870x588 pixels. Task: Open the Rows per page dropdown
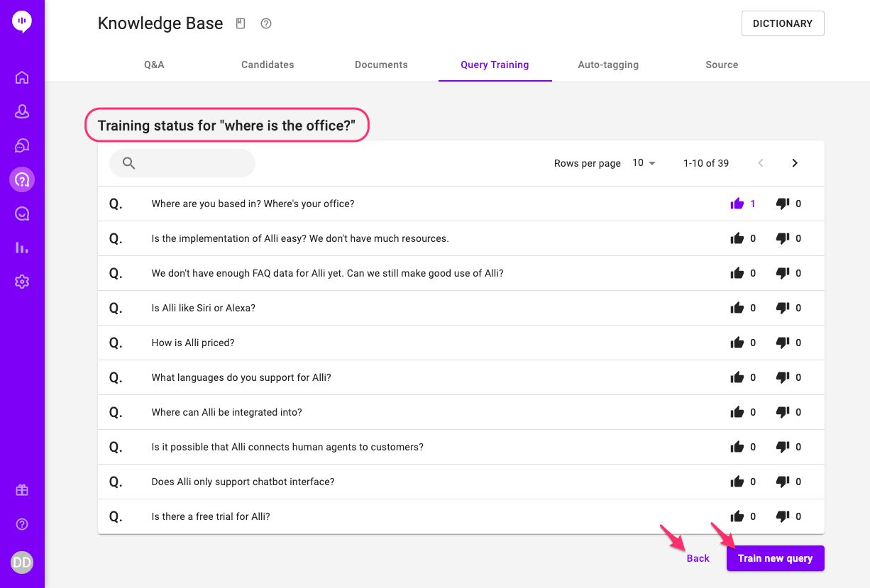[644, 163]
